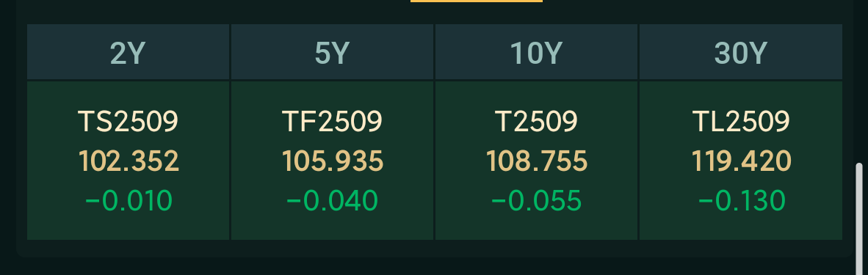This screenshot has width=868, height=275.
Task: Click the 108.755 price value
Action: tap(536, 161)
